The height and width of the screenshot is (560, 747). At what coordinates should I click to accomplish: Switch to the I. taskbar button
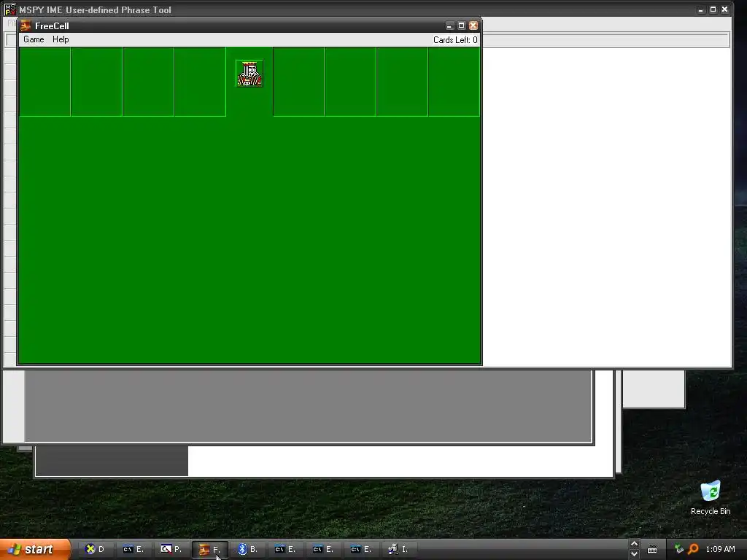click(399, 550)
